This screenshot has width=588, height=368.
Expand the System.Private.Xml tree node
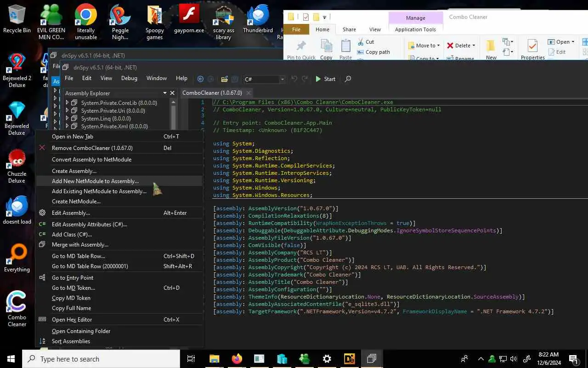pyautogui.click(x=67, y=126)
